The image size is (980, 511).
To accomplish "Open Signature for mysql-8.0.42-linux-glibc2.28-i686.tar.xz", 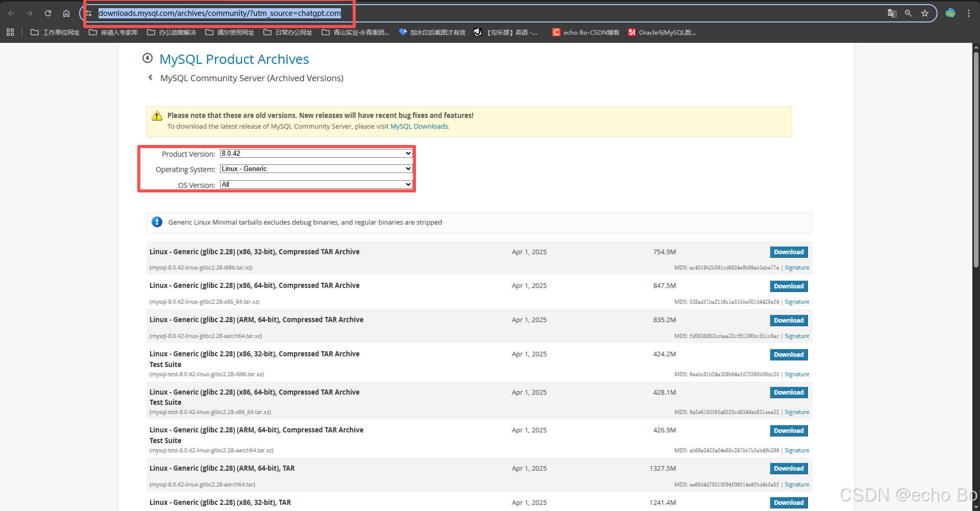I will (797, 267).
